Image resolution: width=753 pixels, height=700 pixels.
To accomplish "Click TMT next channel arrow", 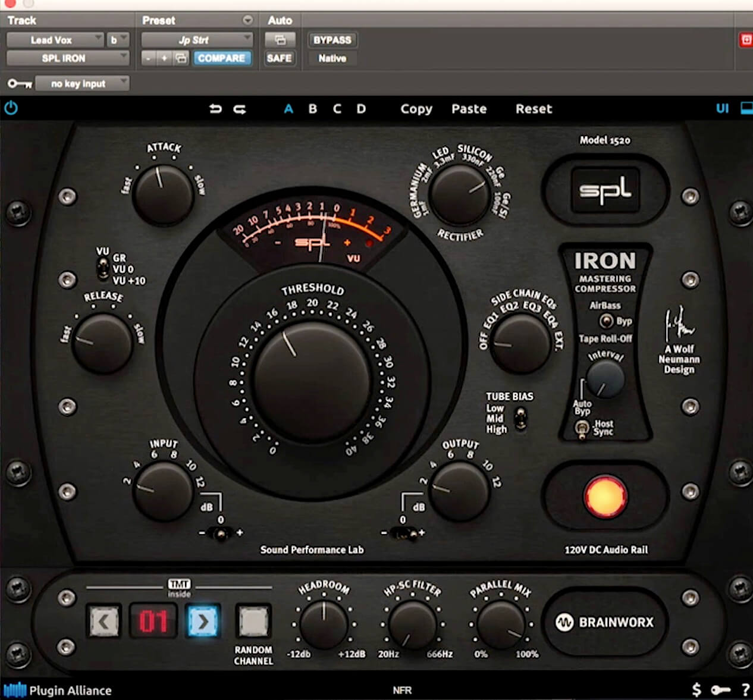I will [203, 621].
